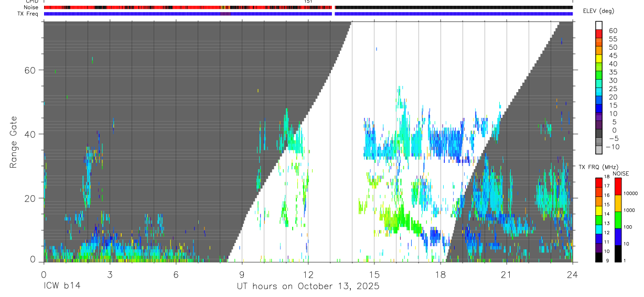
Task: Click the "Noise" row label at top left
Action: (x=31, y=7)
